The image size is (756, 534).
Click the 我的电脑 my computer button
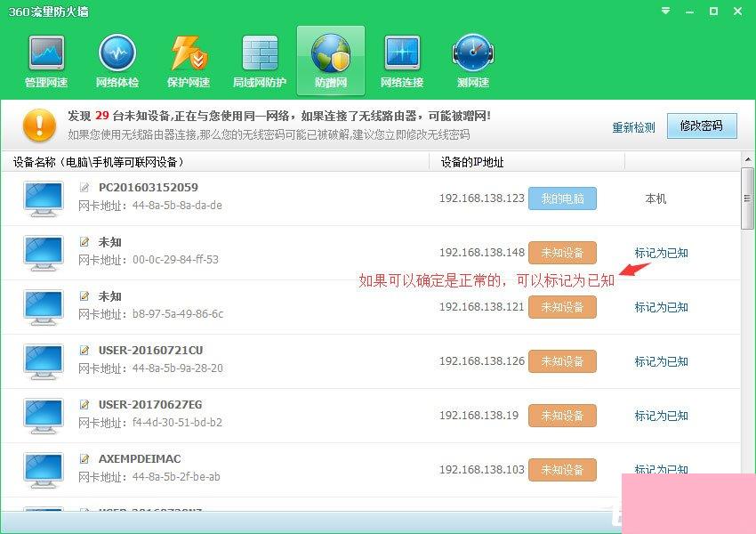(x=562, y=198)
